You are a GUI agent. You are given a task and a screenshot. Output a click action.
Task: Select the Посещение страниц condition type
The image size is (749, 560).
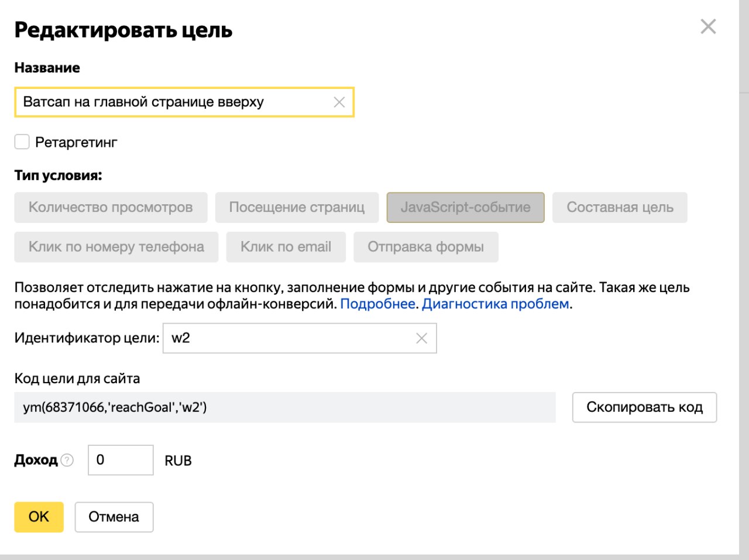[297, 207]
